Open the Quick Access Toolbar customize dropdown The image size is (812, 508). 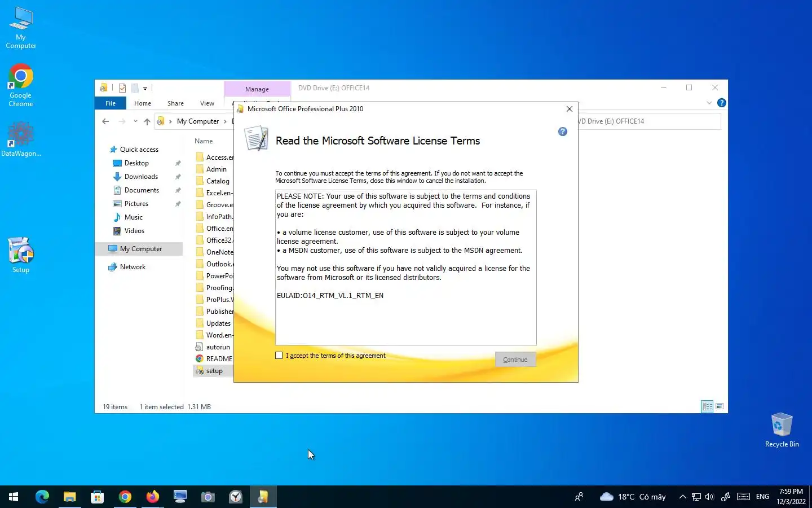(145, 88)
